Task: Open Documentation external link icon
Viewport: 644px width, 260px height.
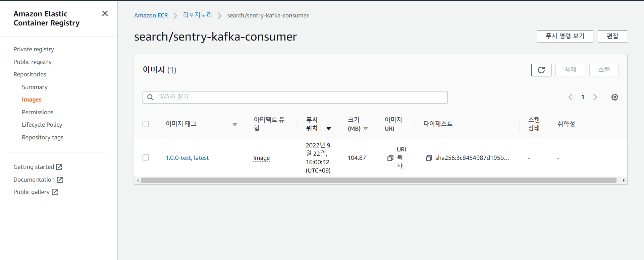Action: 60,180
